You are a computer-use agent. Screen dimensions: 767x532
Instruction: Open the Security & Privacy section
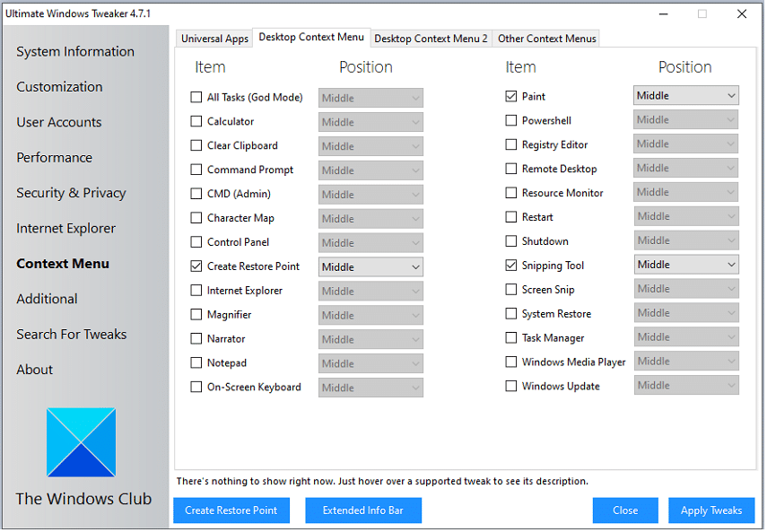pyautogui.click(x=72, y=193)
